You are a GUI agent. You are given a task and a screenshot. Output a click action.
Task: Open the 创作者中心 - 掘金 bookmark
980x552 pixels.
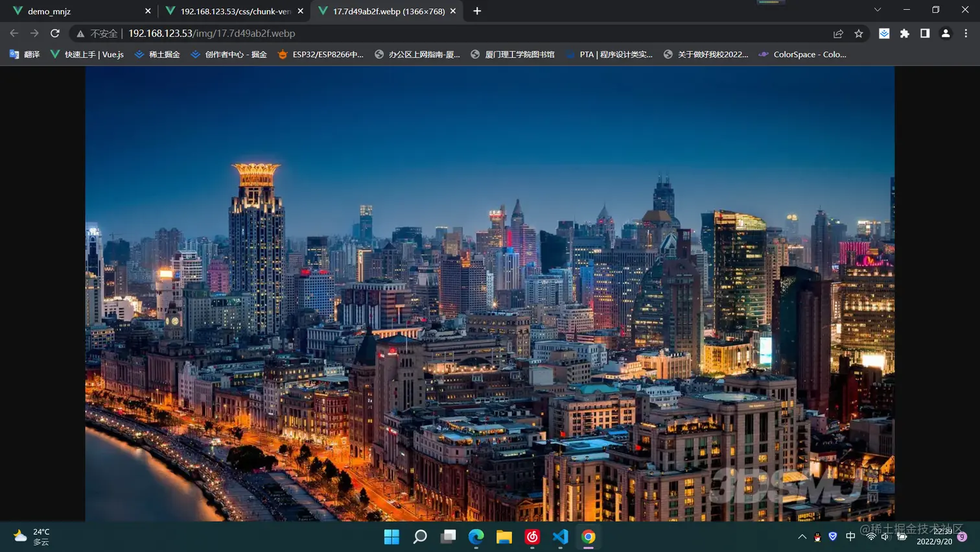click(229, 54)
